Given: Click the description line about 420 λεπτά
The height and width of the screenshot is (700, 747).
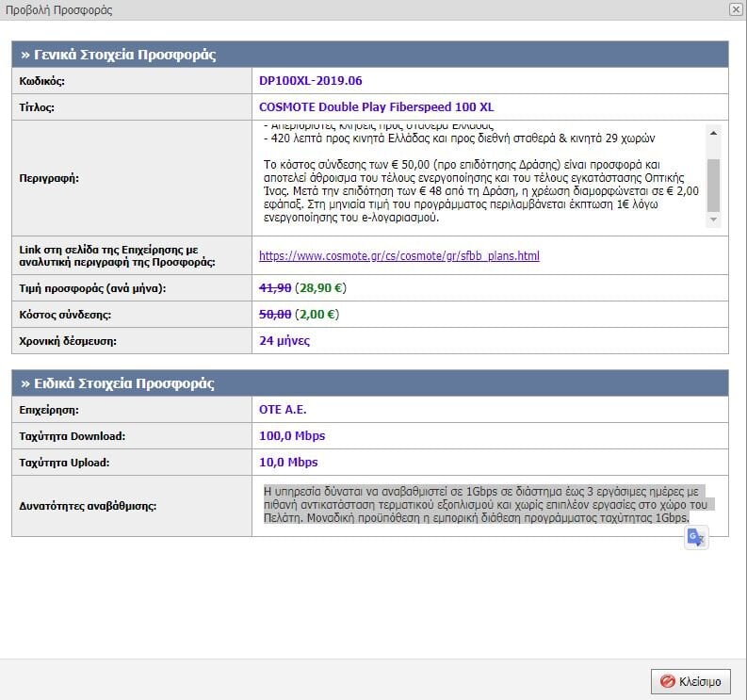Looking at the screenshot, I should click(x=460, y=138).
